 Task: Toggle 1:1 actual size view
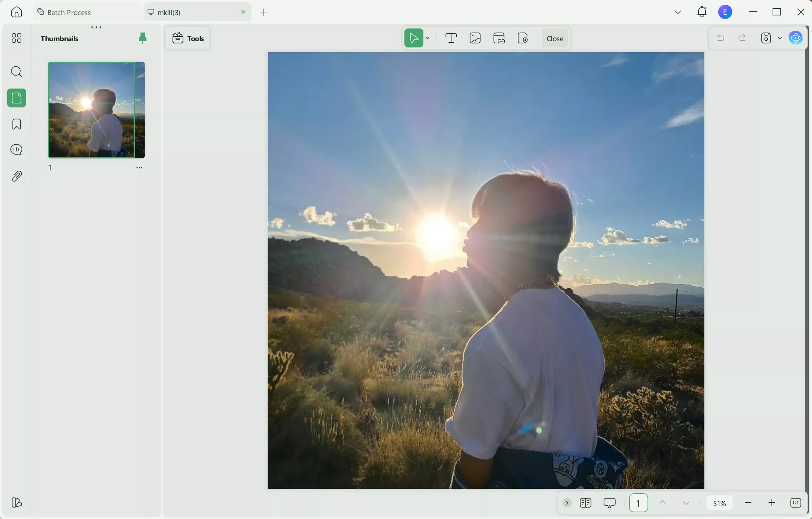[795, 502]
